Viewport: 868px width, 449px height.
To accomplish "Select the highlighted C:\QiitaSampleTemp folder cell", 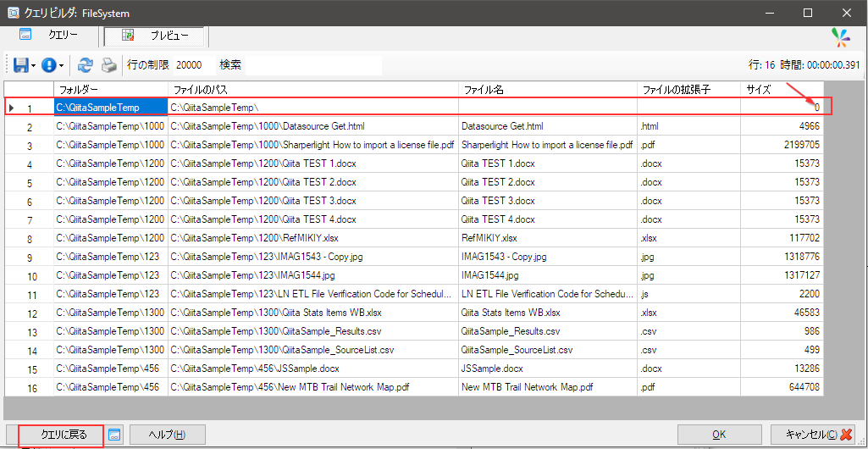I will coord(111,107).
